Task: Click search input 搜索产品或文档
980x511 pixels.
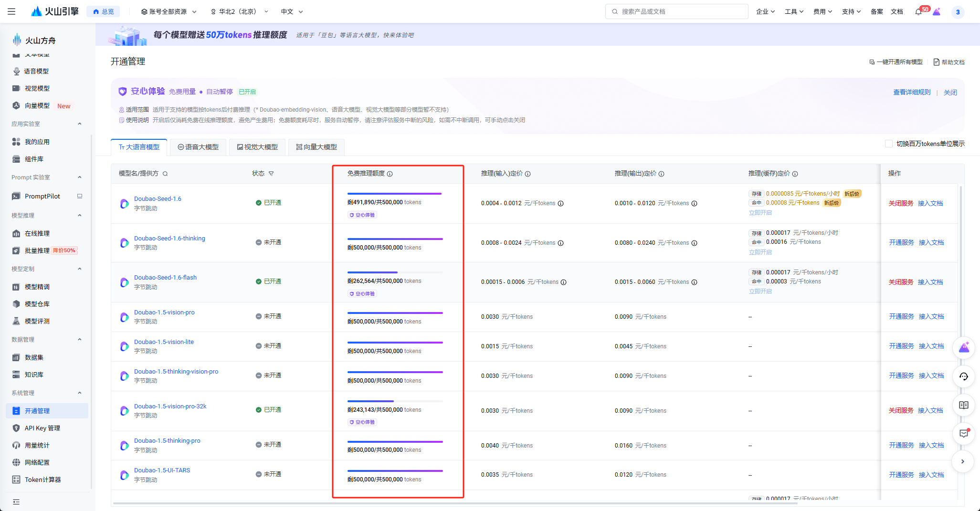Action: [x=676, y=11]
